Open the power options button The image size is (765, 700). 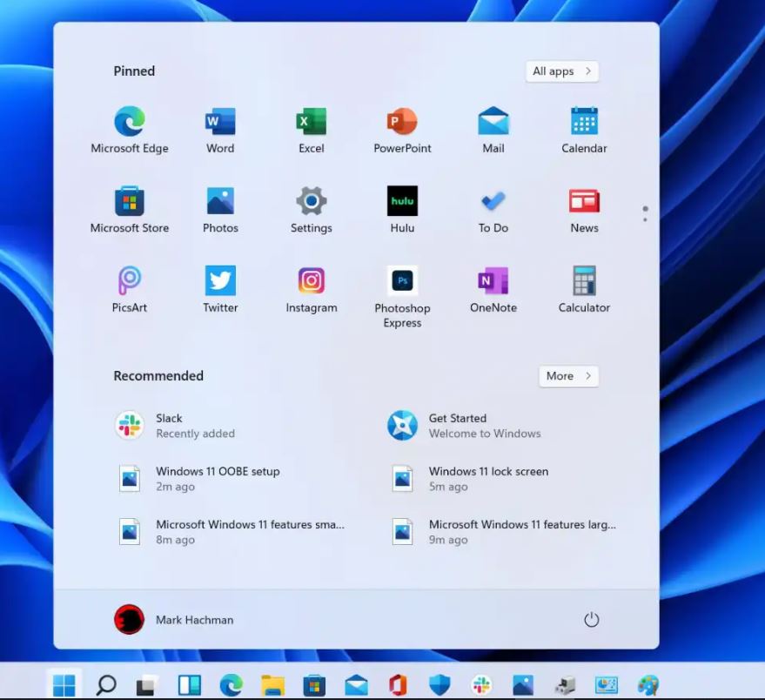tap(591, 619)
